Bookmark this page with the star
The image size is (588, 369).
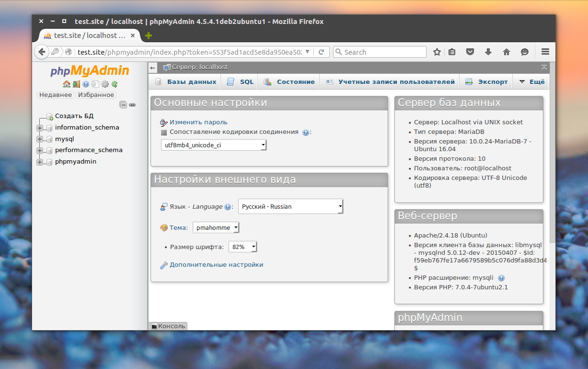tap(437, 52)
